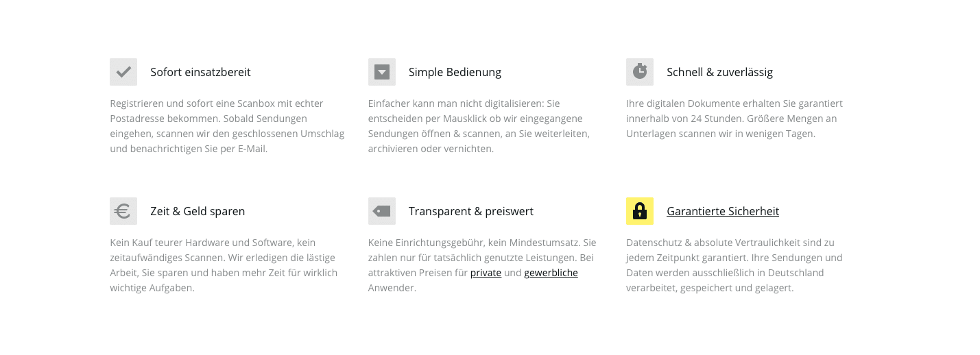The height and width of the screenshot is (355, 980).
Task: Follow the 'gewerbliche' pricing link
Action: point(551,273)
